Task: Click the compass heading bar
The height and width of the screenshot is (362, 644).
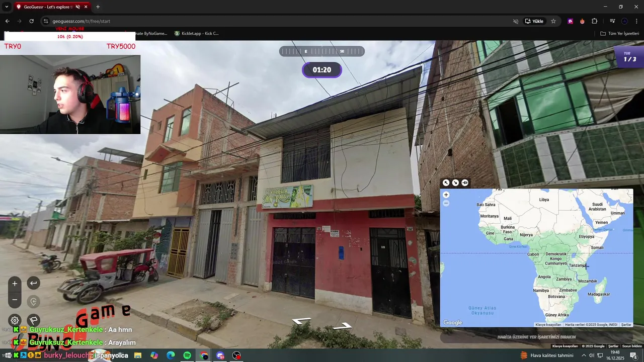Action: (x=322, y=51)
